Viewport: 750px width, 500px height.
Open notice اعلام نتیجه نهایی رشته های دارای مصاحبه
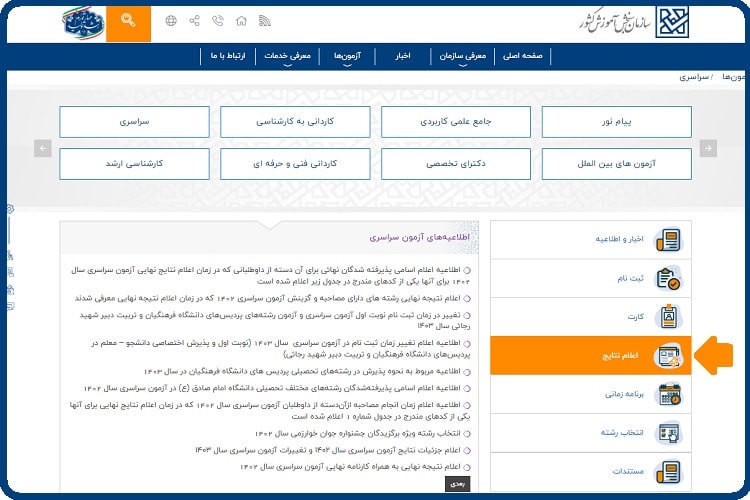[272, 298]
